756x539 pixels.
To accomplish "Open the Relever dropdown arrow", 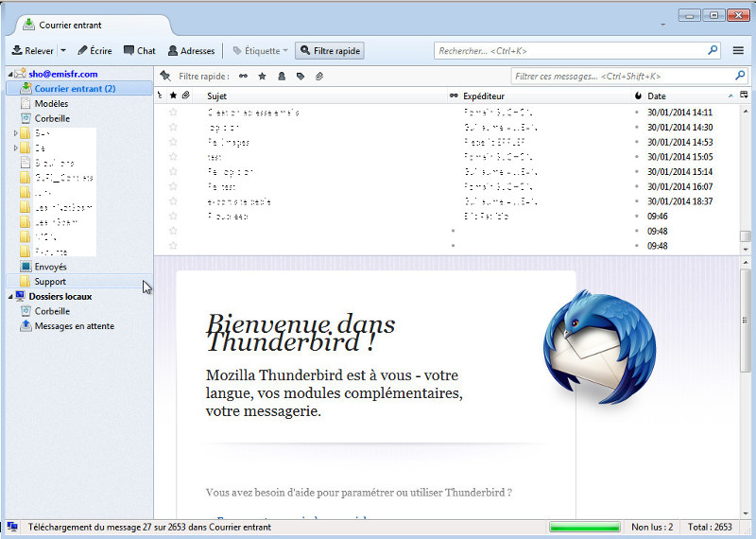I will (x=63, y=50).
